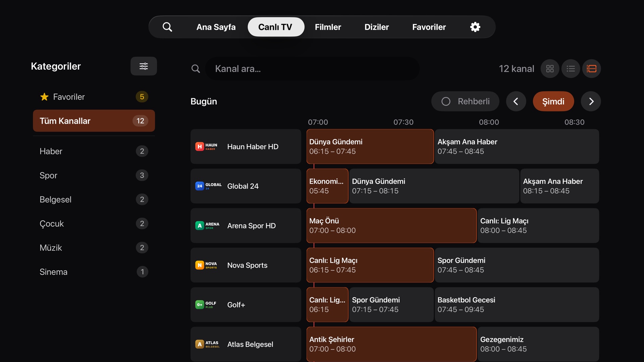The height and width of the screenshot is (362, 644).
Task: Show previous time slot with left chevron
Action: (516, 101)
